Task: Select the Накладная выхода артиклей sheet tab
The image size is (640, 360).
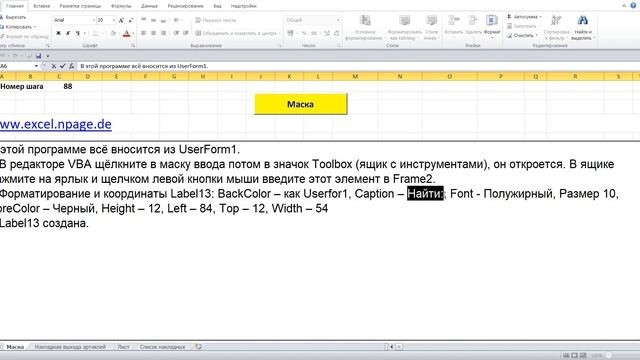Action: coord(70,347)
